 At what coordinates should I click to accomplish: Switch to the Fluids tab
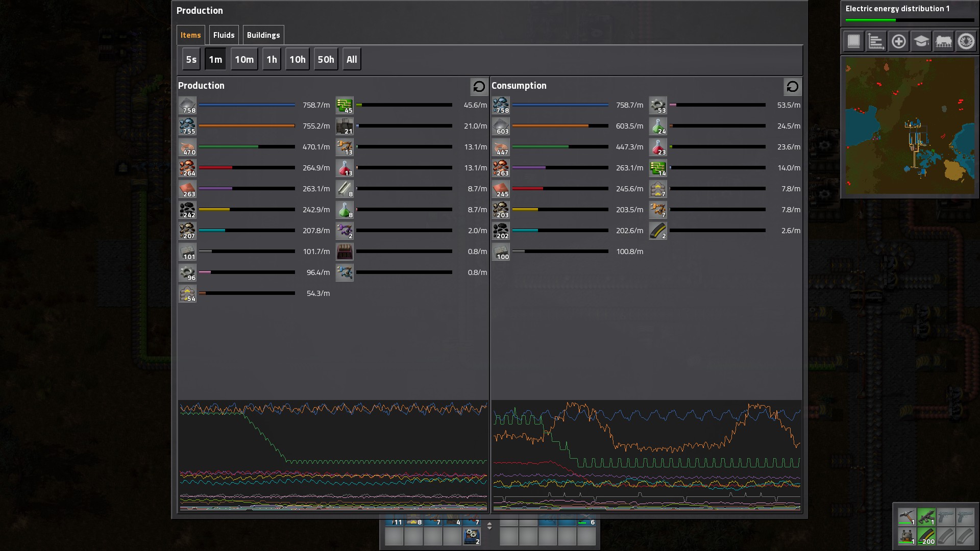[224, 35]
